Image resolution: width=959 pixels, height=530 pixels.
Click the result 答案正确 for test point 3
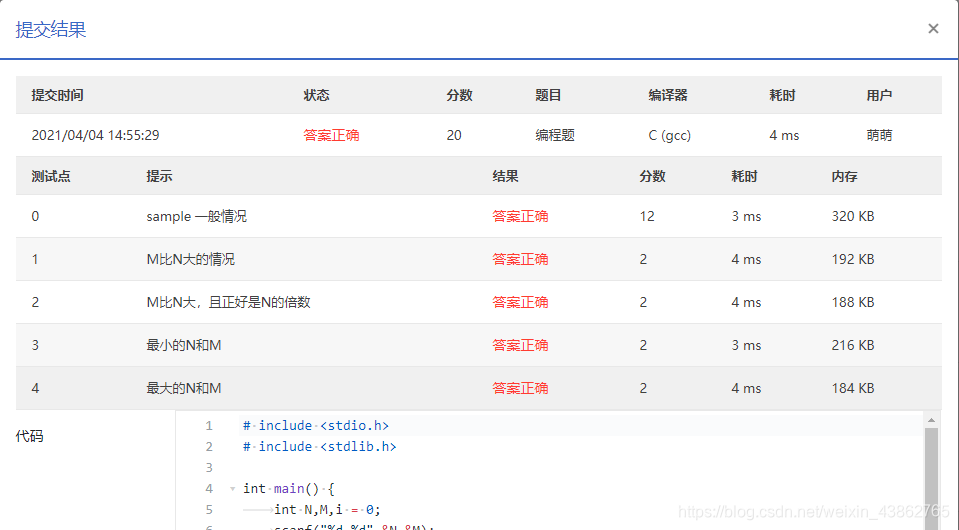[x=520, y=345]
